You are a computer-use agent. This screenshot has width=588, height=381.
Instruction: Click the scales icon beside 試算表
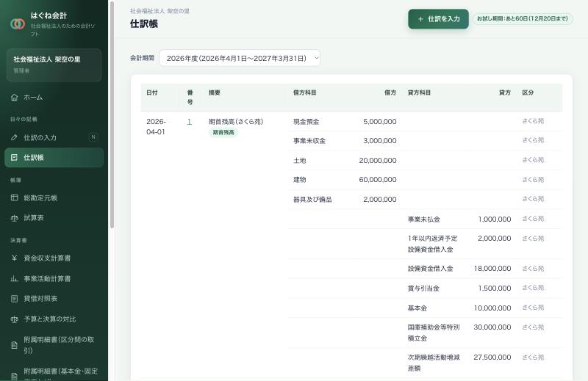[14, 217]
